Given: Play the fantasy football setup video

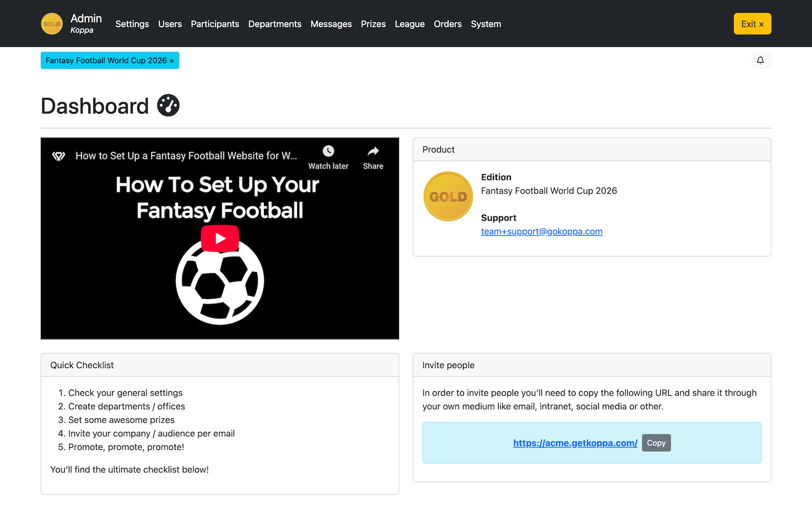Looking at the screenshot, I should coord(219,238).
